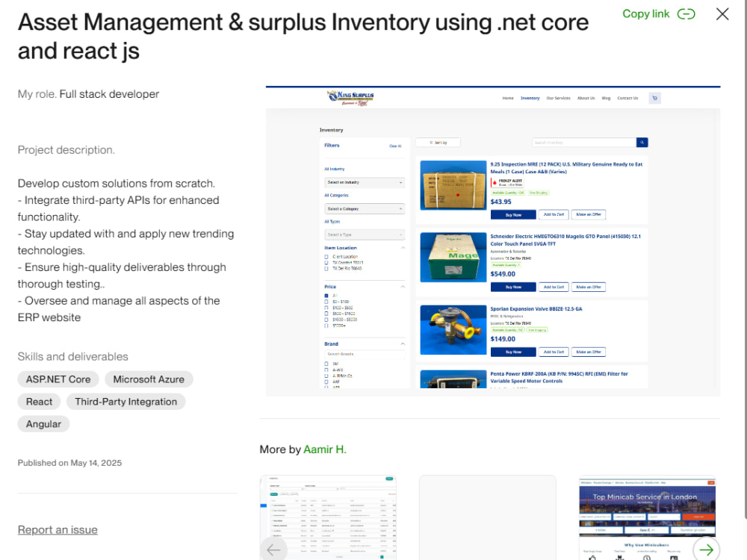Click the previous arrow in More by carousel

(274, 550)
